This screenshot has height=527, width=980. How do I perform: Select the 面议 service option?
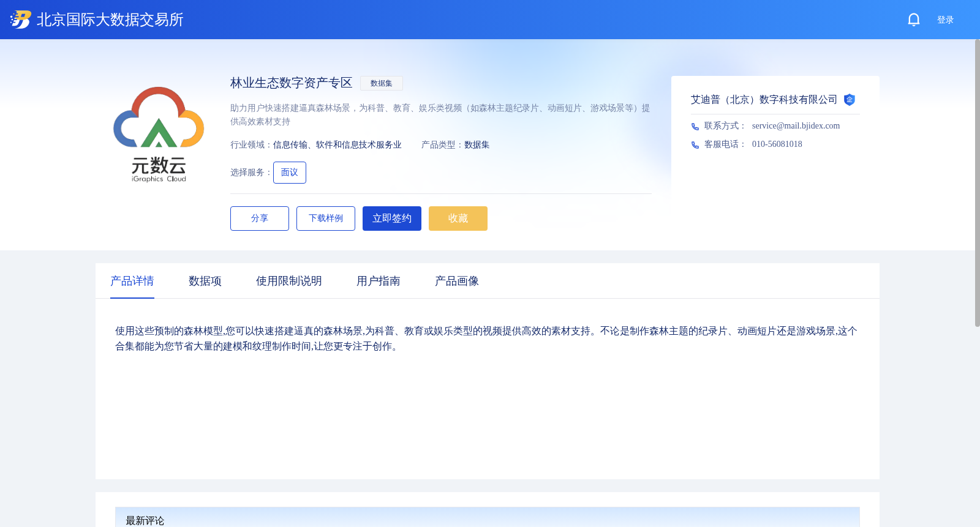[290, 173]
